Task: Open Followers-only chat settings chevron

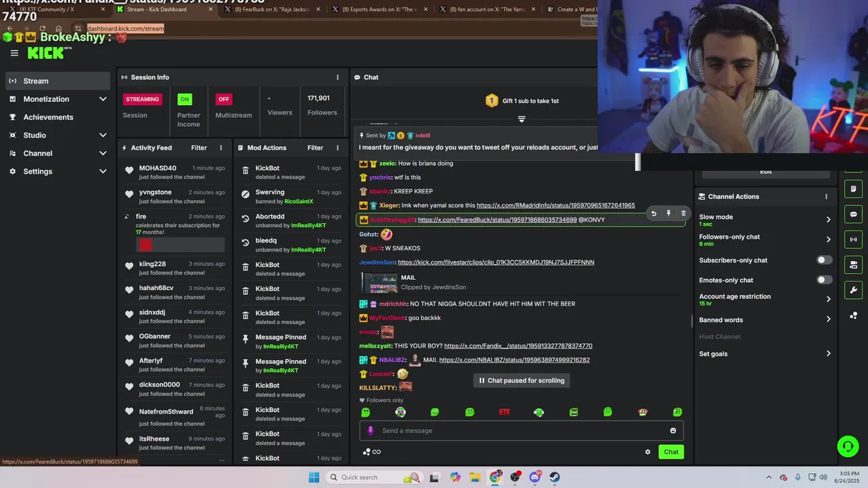Action: pos(828,239)
